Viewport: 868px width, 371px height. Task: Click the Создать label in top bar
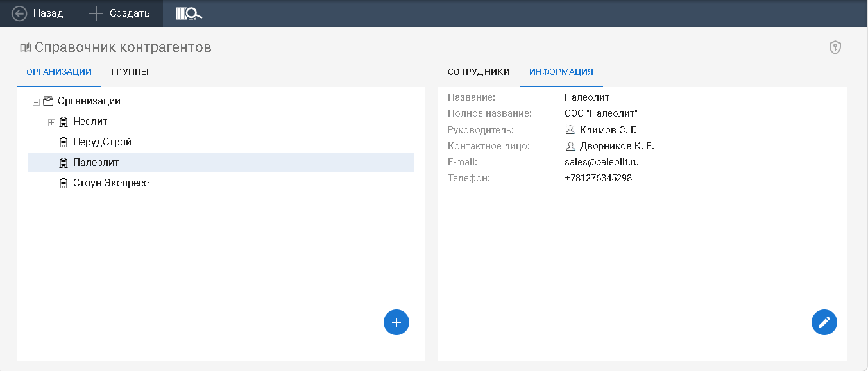click(x=130, y=13)
